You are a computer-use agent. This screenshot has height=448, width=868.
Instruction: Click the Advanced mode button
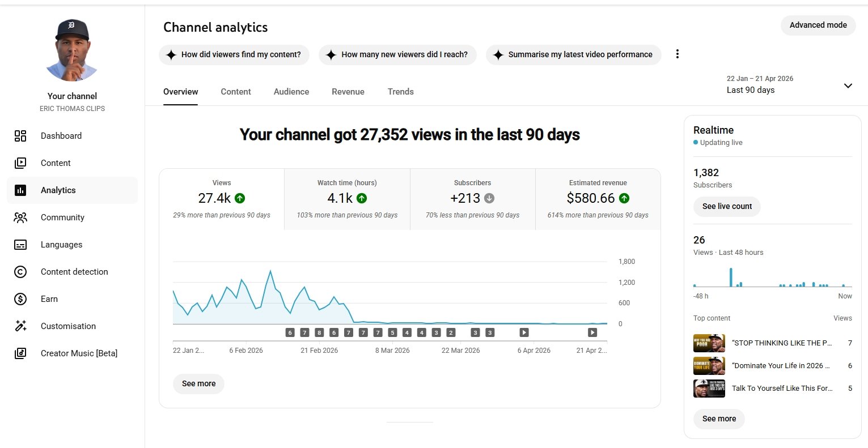click(818, 25)
